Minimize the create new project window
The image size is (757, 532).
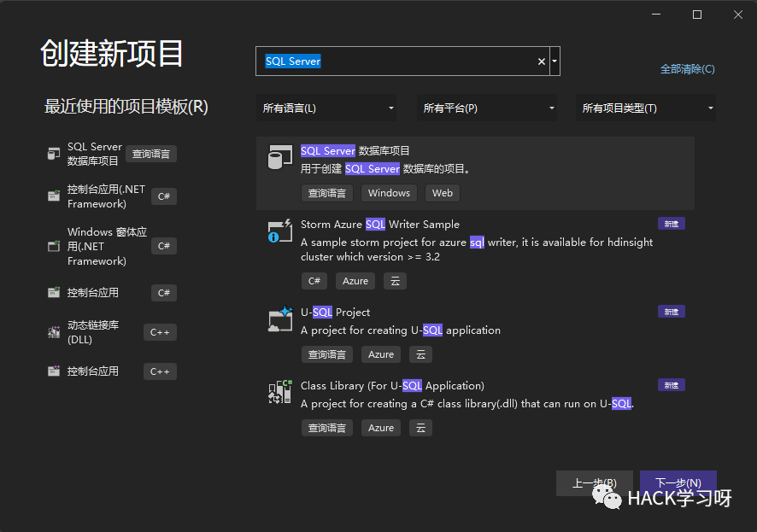tap(656, 15)
